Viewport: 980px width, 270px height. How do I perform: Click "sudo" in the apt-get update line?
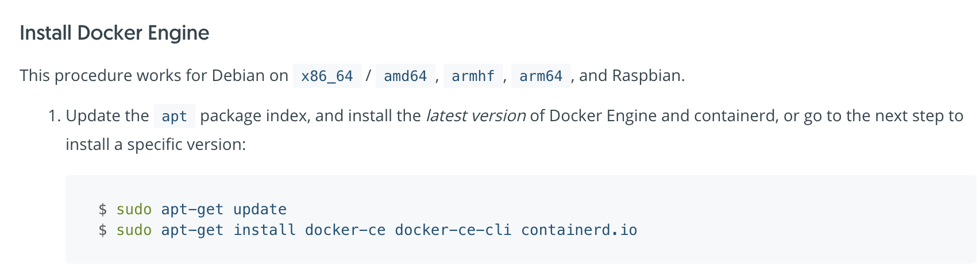point(134,210)
